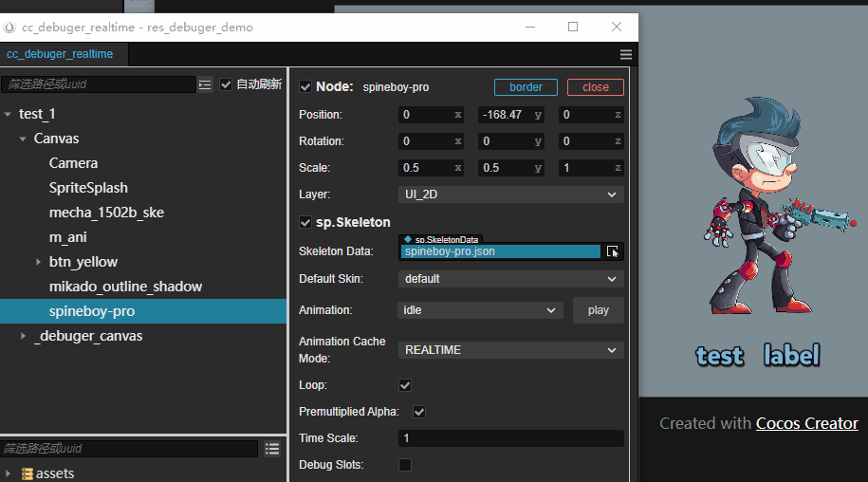Toggle the Node active checkbox

(305, 87)
